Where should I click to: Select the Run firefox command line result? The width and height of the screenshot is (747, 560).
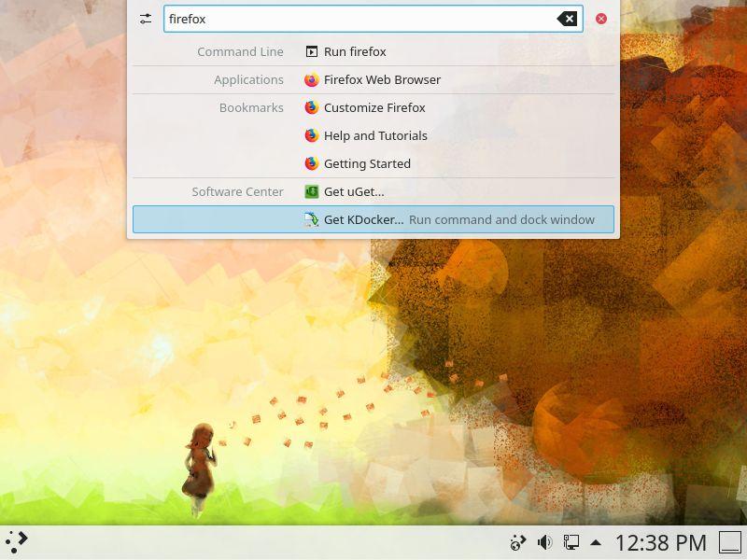(355, 51)
